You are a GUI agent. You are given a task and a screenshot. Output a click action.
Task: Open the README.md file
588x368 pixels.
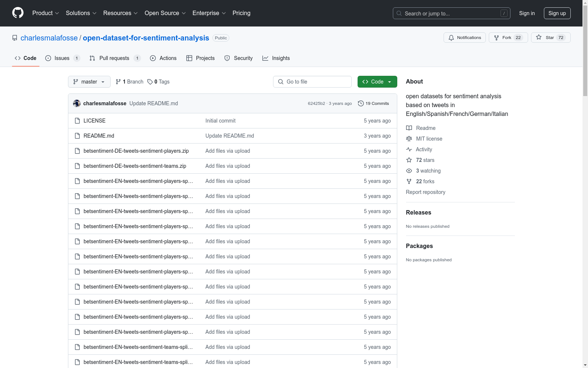pyautogui.click(x=99, y=136)
